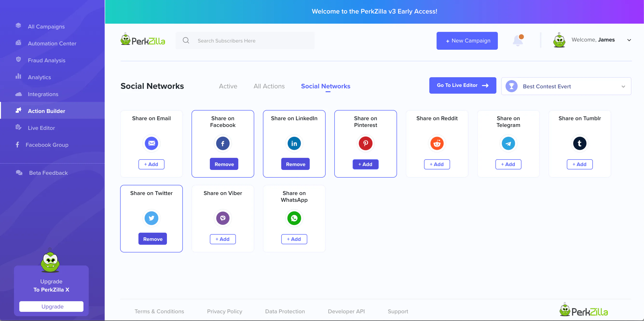
Task: Click the footer PerkZilla logo
Action: click(x=583, y=310)
